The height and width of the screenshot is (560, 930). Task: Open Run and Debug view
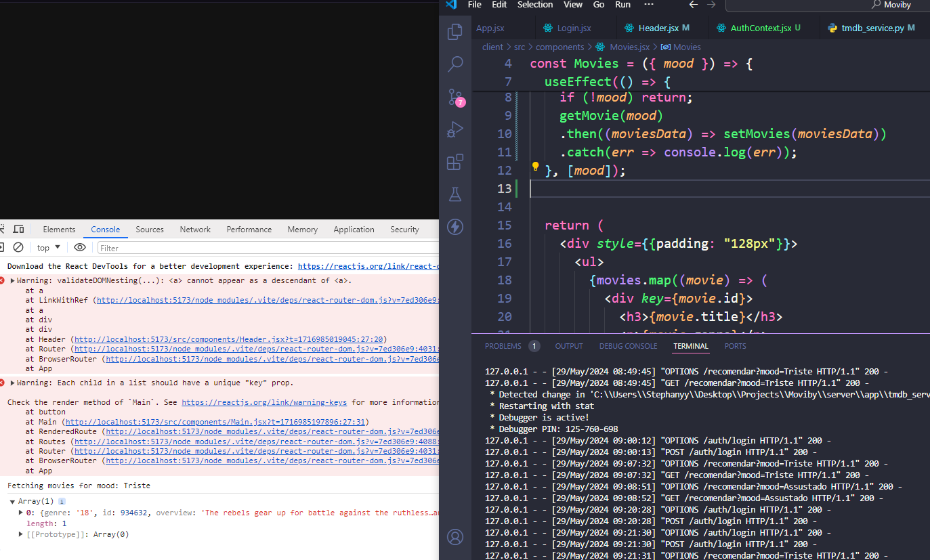click(455, 129)
